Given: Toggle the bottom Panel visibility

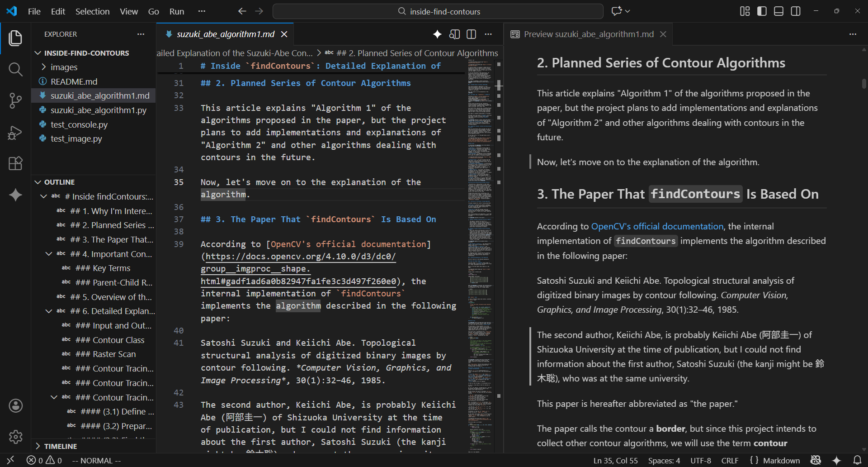Looking at the screenshot, I should click(x=778, y=11).
